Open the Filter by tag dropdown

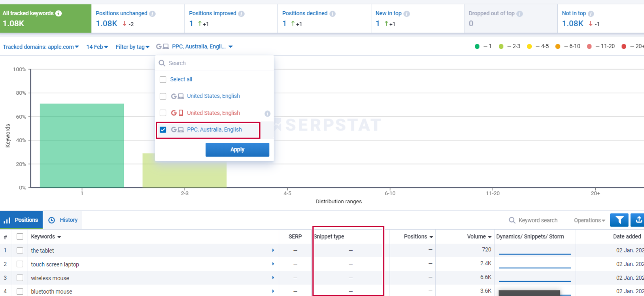132,47
